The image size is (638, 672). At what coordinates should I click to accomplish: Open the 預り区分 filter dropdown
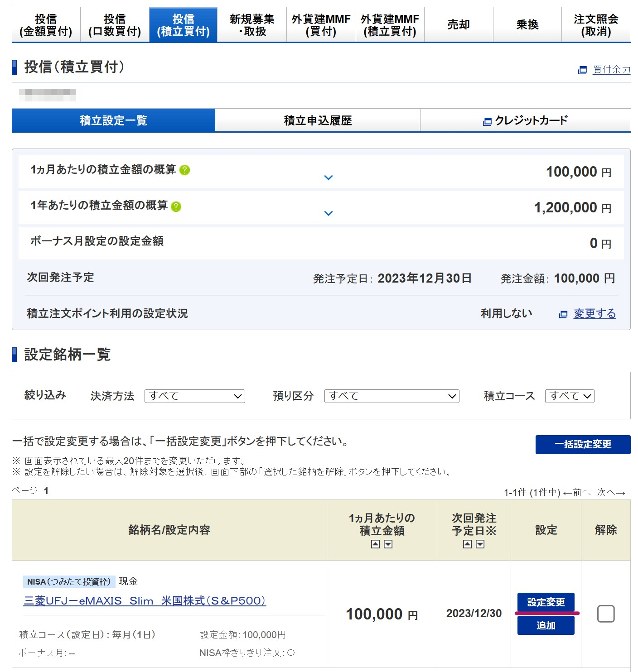(392, 396)
